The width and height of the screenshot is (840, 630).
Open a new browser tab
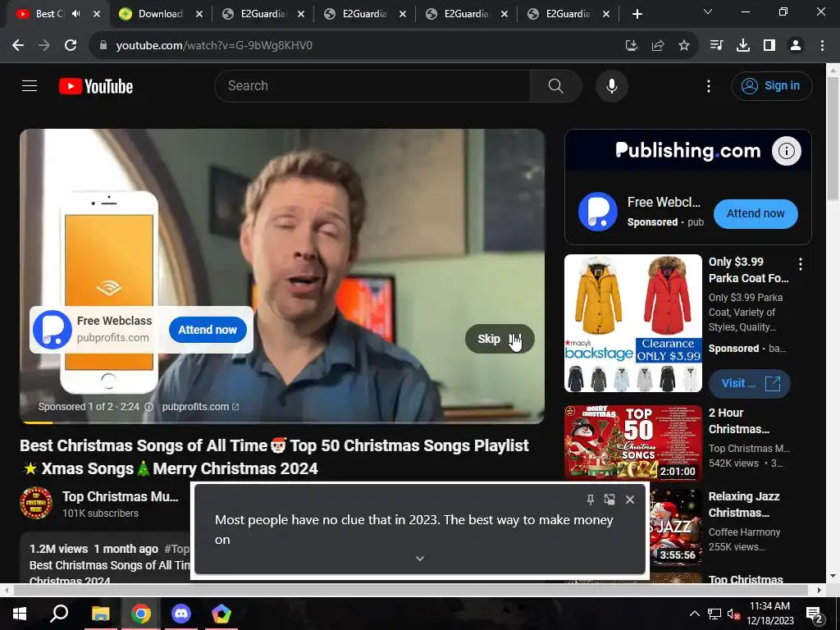(637, 14)
